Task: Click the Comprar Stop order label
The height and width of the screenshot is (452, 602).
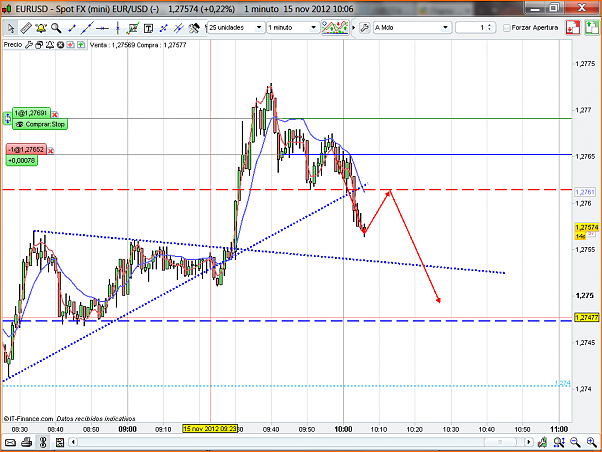Action: (40, 124)
